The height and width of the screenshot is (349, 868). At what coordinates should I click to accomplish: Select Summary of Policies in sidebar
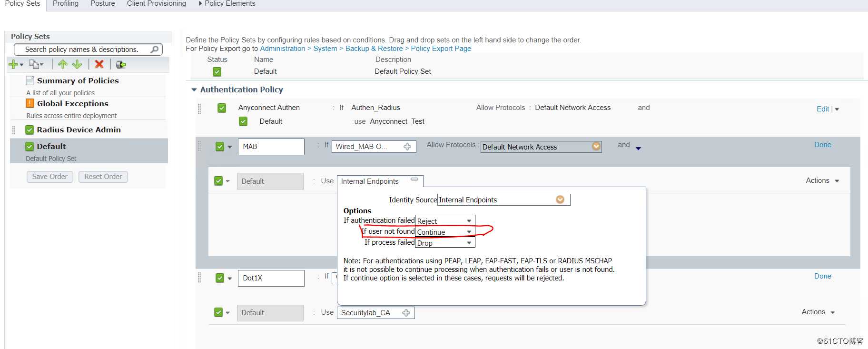click(x=78, y=80)
